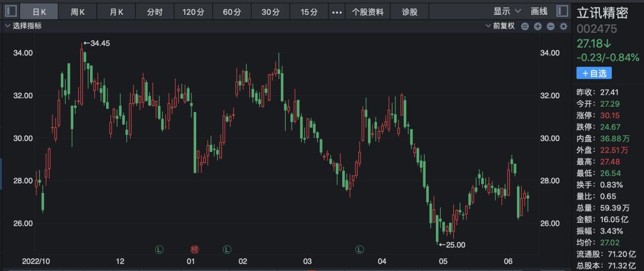This screenshot has height=271, width=644.
Task: Add stock with +自选 button
Action: pyautogui.click(x=593, y=73)
